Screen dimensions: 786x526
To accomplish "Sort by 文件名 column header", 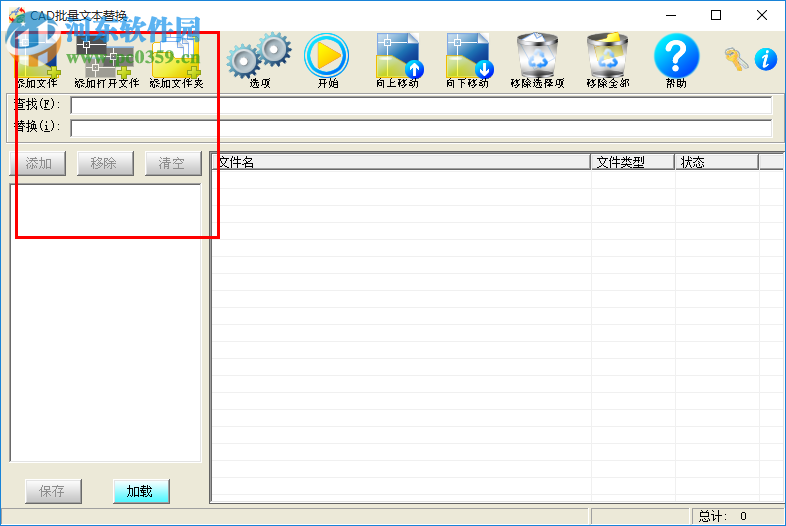I will 402,162.
